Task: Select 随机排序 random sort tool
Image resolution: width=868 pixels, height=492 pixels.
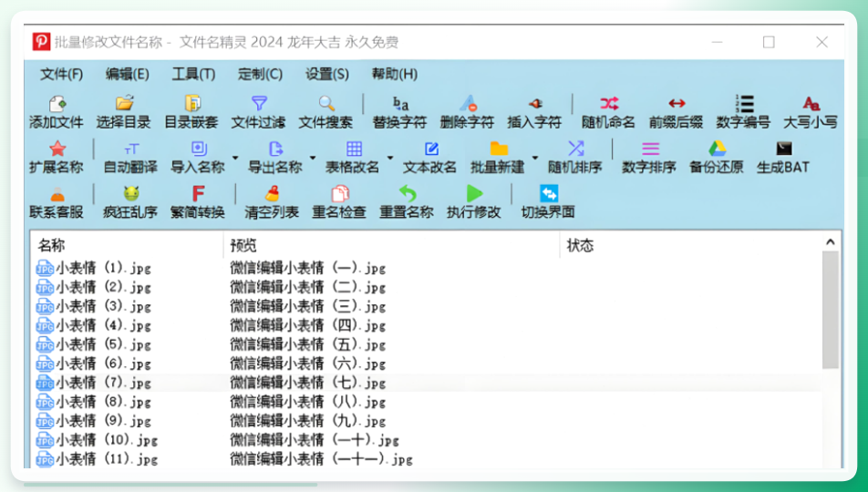Action: 575,158
